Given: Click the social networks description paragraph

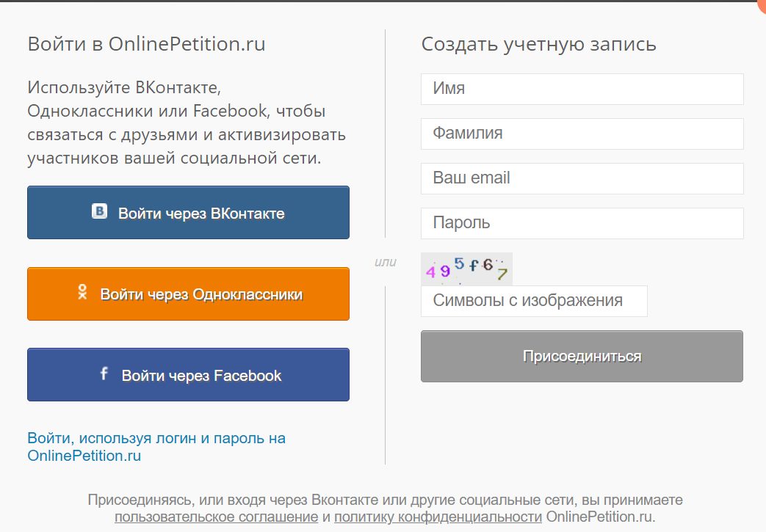Looking at the screenshot, I should 187,123.
